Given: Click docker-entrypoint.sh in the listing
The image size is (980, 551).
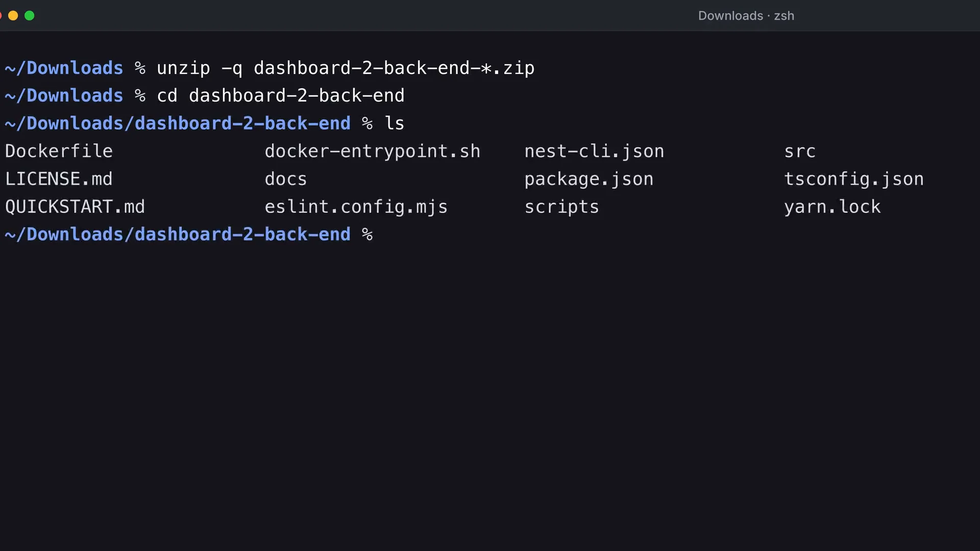Looking at the screenshot, I should click(x=373, y=151).
